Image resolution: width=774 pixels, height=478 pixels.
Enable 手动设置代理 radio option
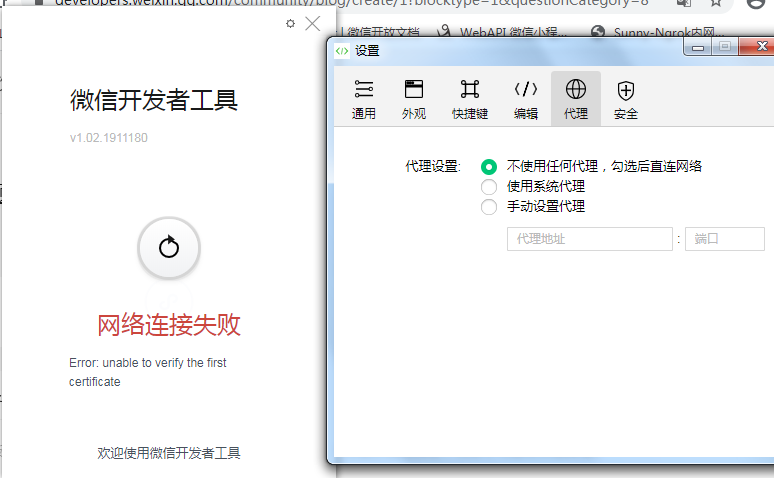[x=489, y=207]
